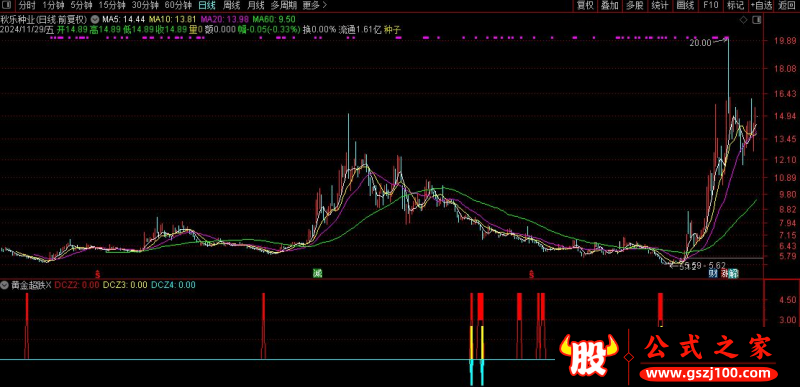Open the F10 company info

710,6
